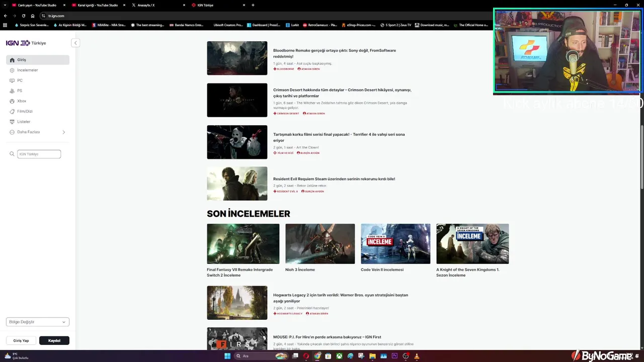Viewport: 644px width, 362px height.
Task: Open Resident Evil Requiem article thumbnail
Action: click(x=237, y=184)
